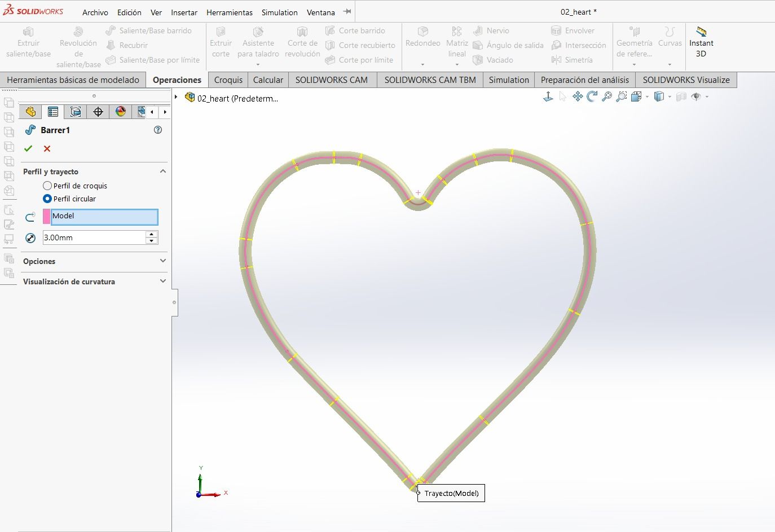Click the Extruir corte tool
The height and width of the screenshot is (532, 775).
[221, 42]
